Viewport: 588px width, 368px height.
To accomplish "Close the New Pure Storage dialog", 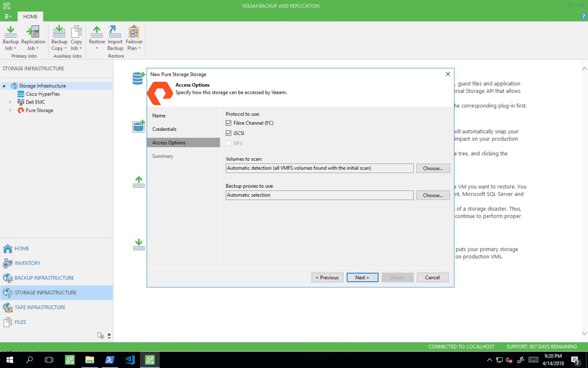I will pos(448,74).
